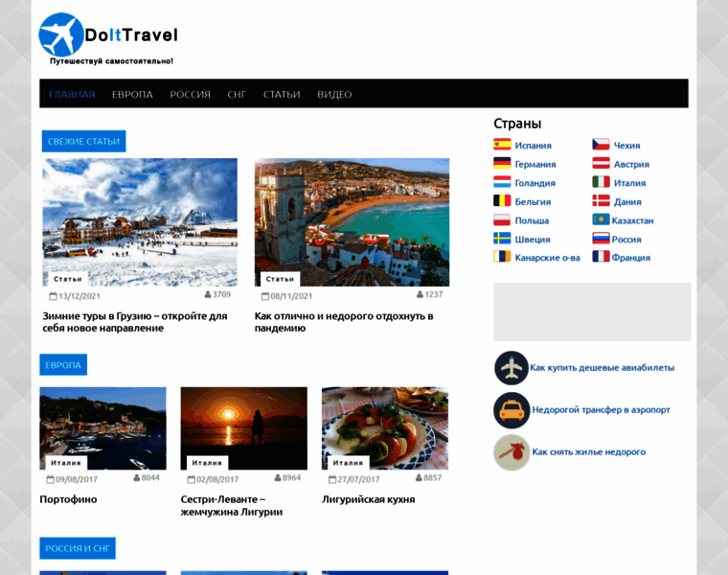Select РОССИЯ in the navigation bar
Image resolution: width=728 pixels, height=575 pixels.
(x=190, y=94)
